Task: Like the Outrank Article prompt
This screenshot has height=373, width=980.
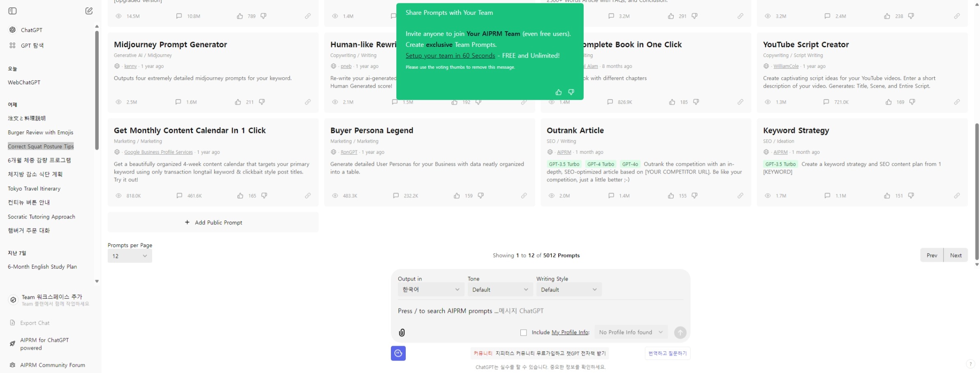Action: [671, 196]
